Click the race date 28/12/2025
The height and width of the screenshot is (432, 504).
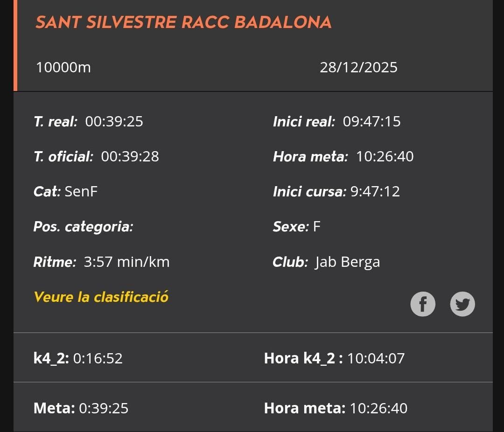358,68
